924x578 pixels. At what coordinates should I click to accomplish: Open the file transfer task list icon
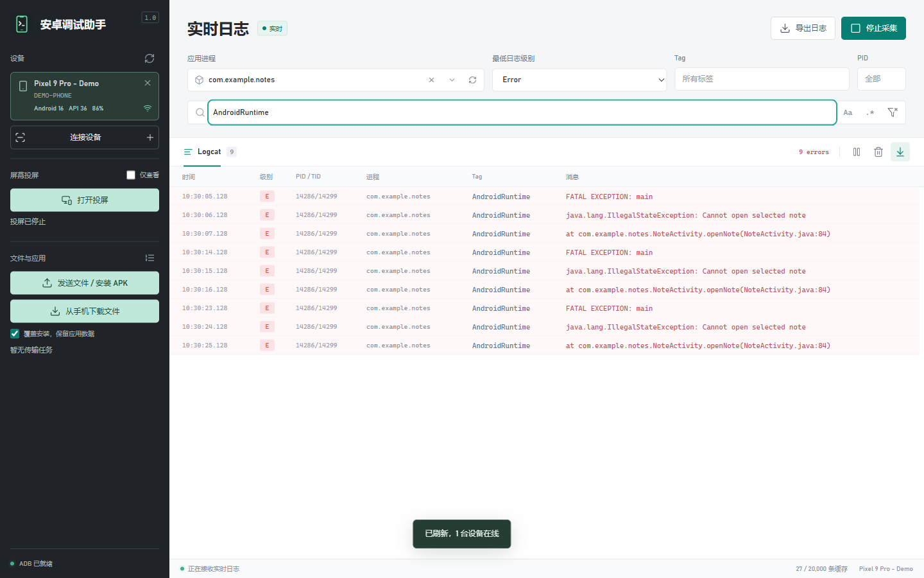[x=150, y=258]
